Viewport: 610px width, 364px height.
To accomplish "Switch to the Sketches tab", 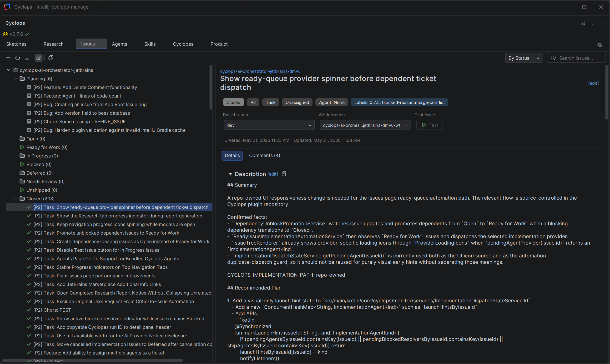I will (x=16, y=44).
